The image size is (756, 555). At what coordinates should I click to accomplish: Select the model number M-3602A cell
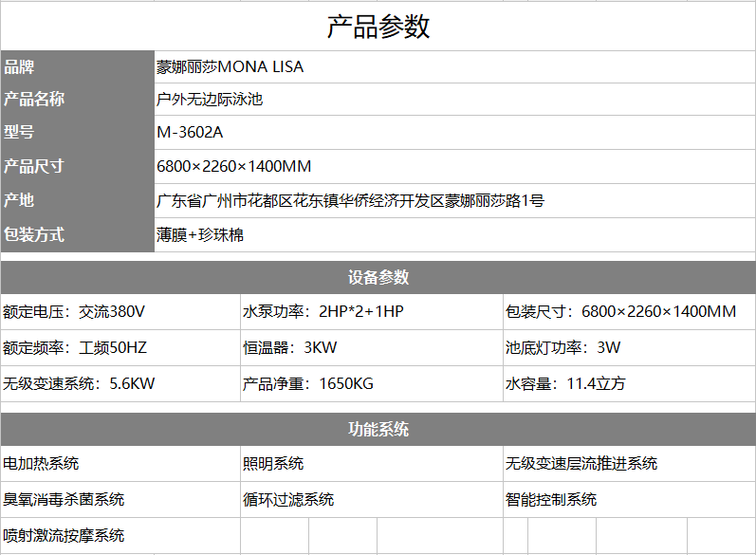pyautogui.click(x=453, y=133)
